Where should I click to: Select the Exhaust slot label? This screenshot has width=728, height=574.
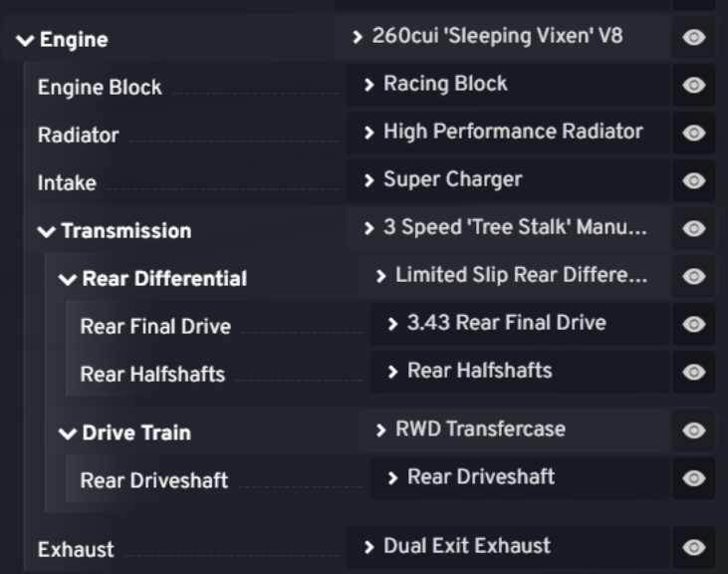point(76,549)
